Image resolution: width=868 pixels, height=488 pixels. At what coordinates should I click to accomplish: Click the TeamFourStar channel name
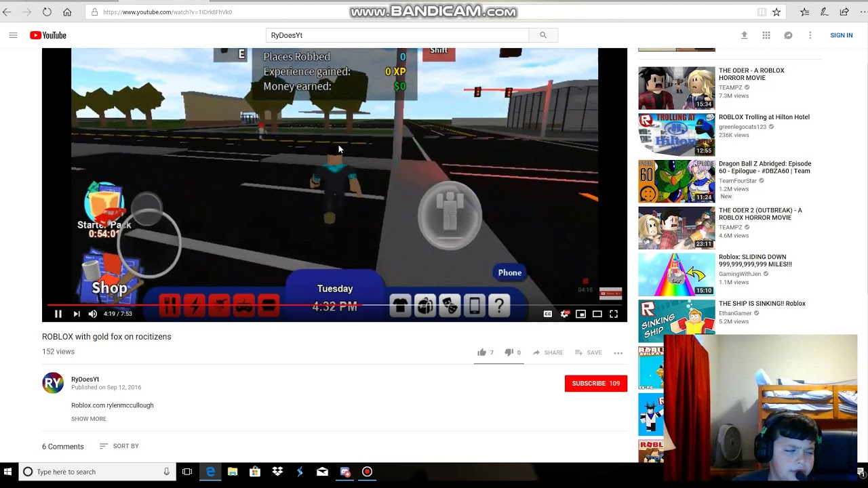coord(738,181)
